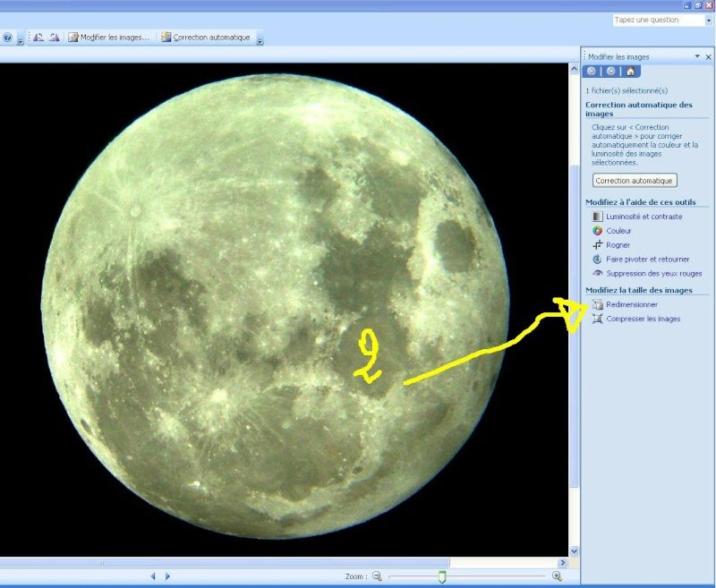The image size is (716, 588).
Task: Open 'Compresser les images' link
Action: pyautogui.click(x=643, y=319)
